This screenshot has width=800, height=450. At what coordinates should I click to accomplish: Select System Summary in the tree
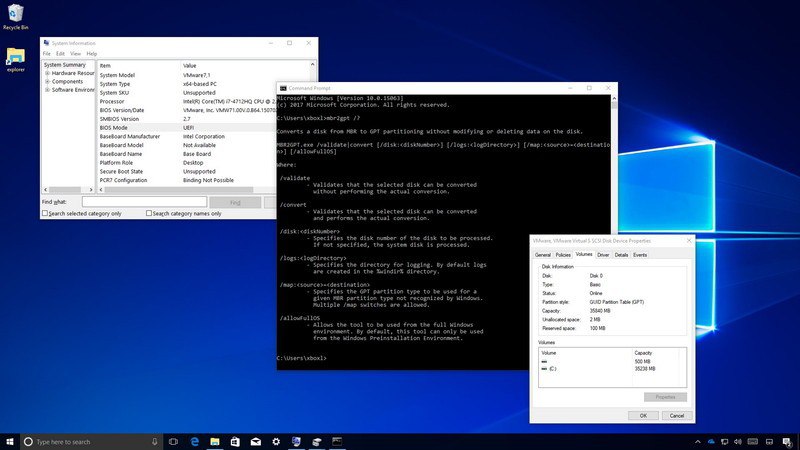[x=65, y=65]
